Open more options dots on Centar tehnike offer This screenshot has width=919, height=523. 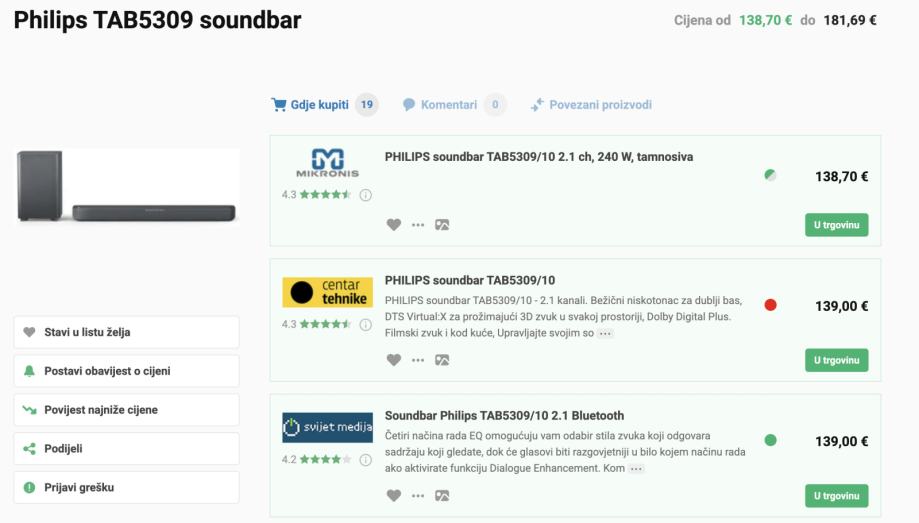coord(418,360)
